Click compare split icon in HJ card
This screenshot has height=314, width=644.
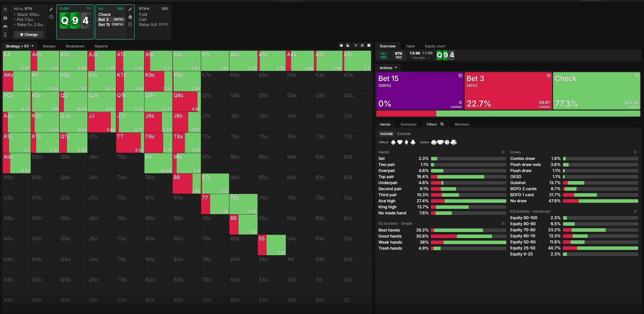pos(130,24)
